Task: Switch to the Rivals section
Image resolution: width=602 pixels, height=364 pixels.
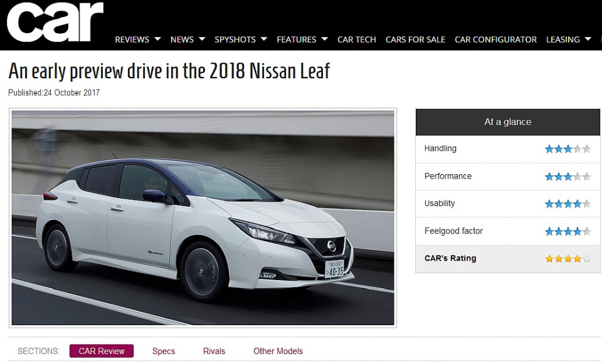Action: 214,351
